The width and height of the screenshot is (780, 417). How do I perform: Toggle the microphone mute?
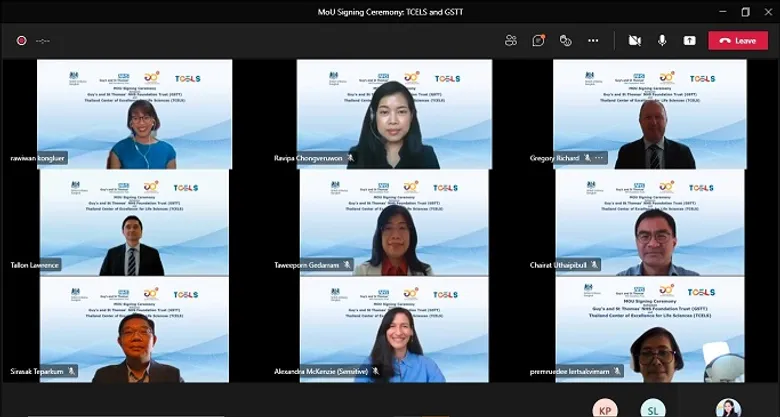(662, 41)
